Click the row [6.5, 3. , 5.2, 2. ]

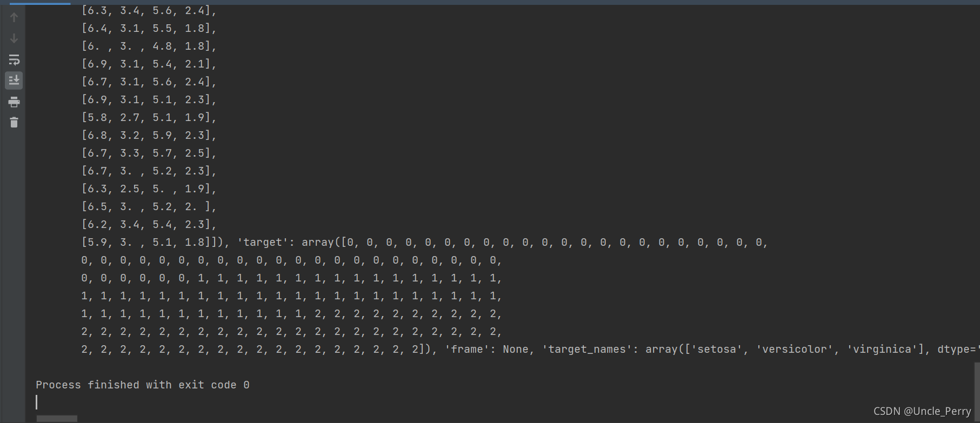(x=149, y=206)
